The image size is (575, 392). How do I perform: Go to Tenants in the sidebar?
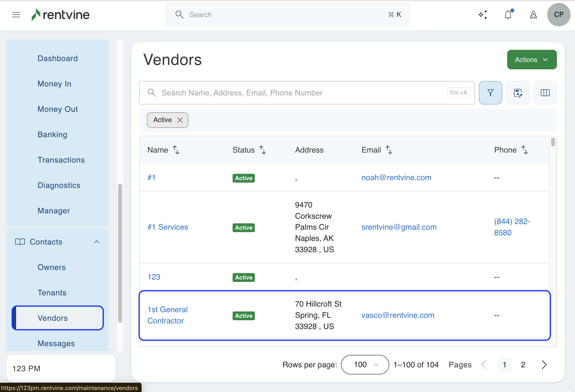click(52, 292)
